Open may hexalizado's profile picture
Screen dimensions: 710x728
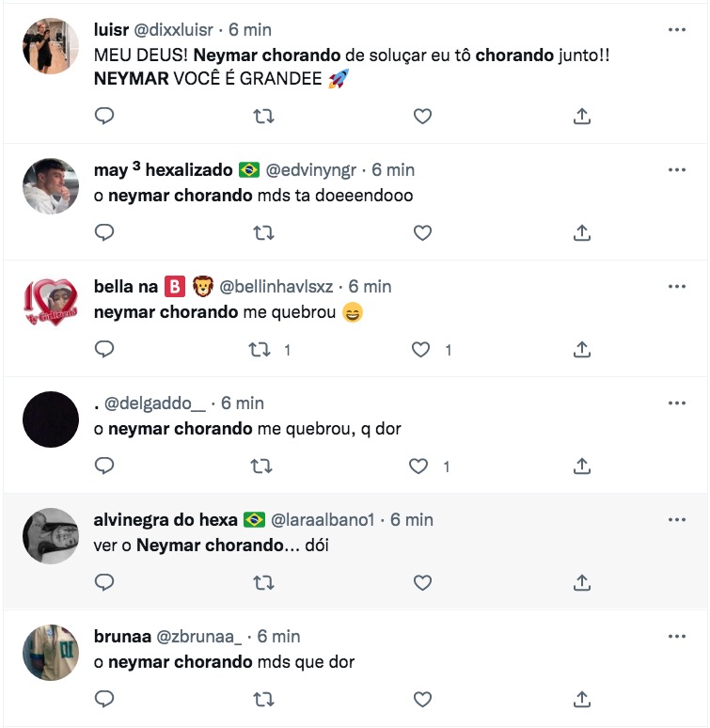pyautogui.click(x=51, y=186)
